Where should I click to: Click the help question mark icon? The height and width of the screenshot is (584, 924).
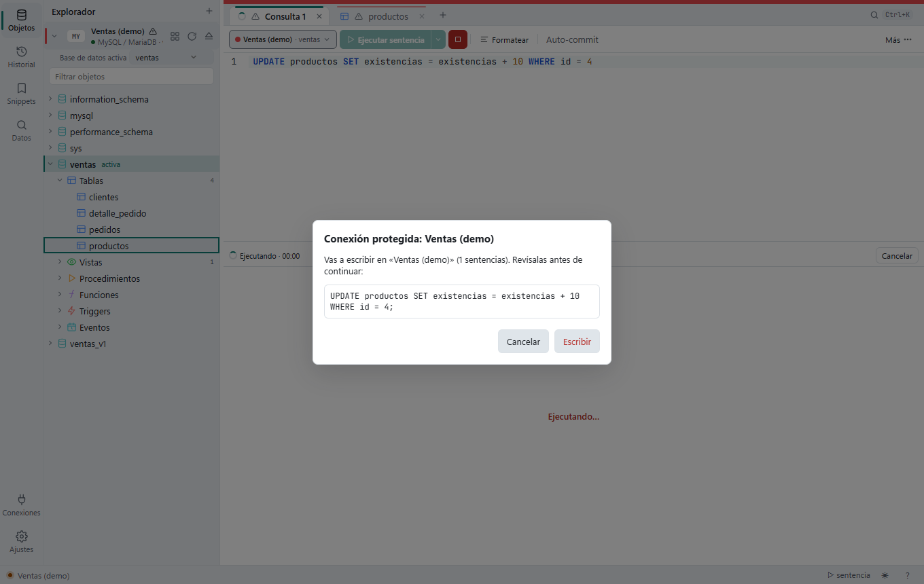click(x=908, y=575)
